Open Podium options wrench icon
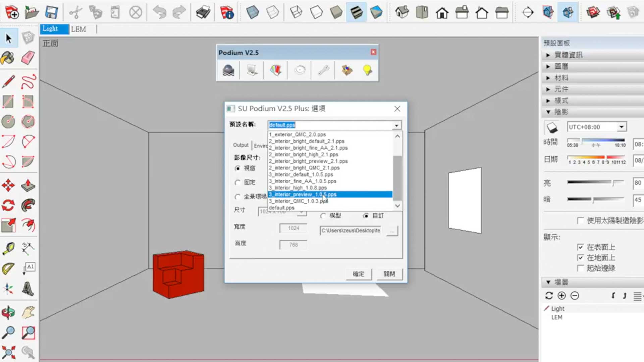The image size is (644, 362). [323, 70]
